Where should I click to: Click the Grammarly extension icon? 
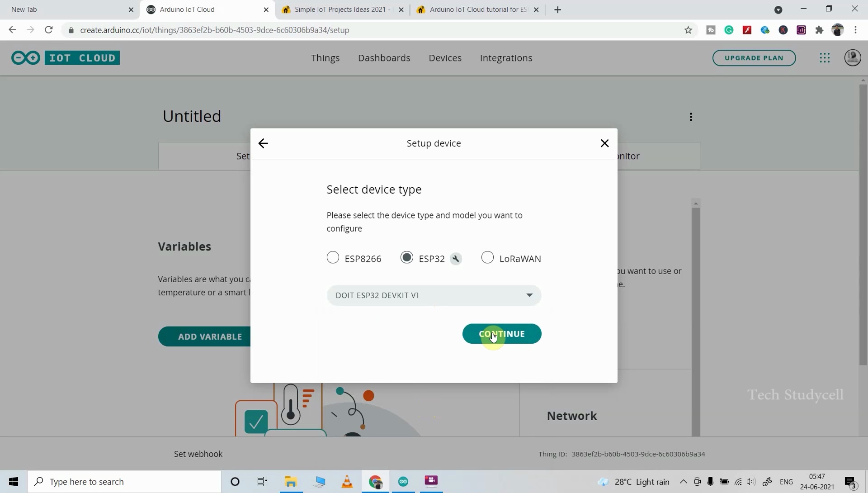point(729,30)
